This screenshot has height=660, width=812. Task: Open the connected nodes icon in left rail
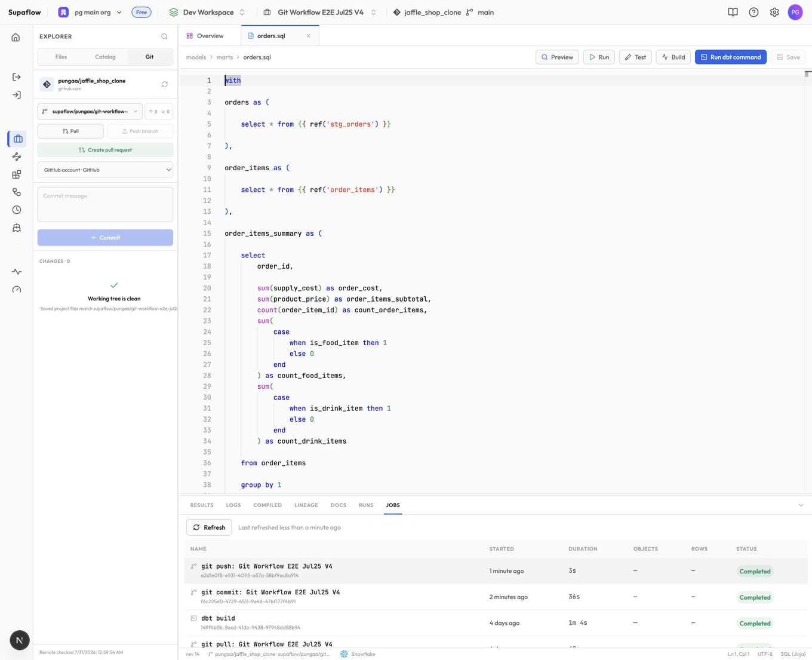click(17, 192)
